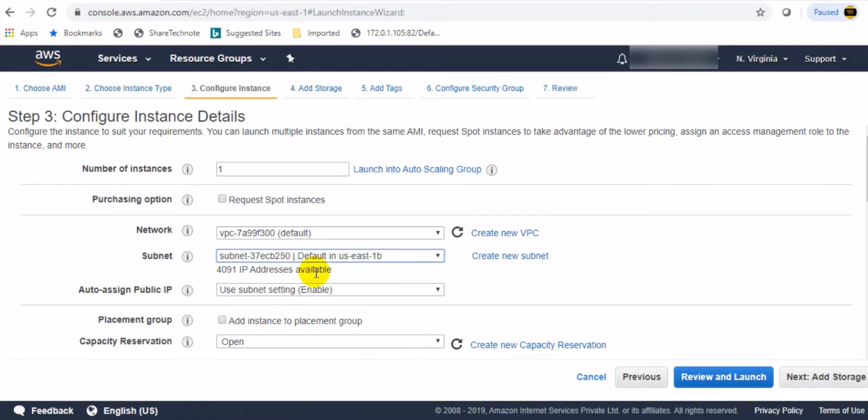Click the extension circle icon in toolbar
The width and height of the screenshot is (868, 420).
click(x=787, y=12)
